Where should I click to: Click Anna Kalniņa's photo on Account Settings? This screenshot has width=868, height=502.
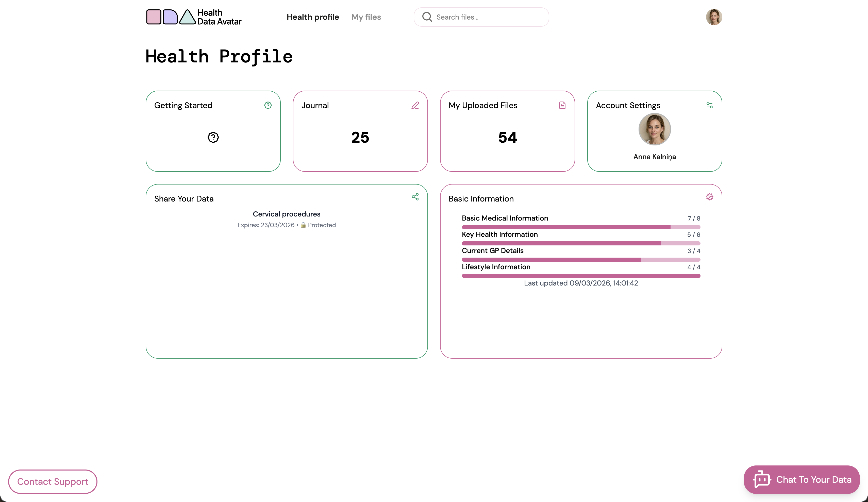[655, 129]
